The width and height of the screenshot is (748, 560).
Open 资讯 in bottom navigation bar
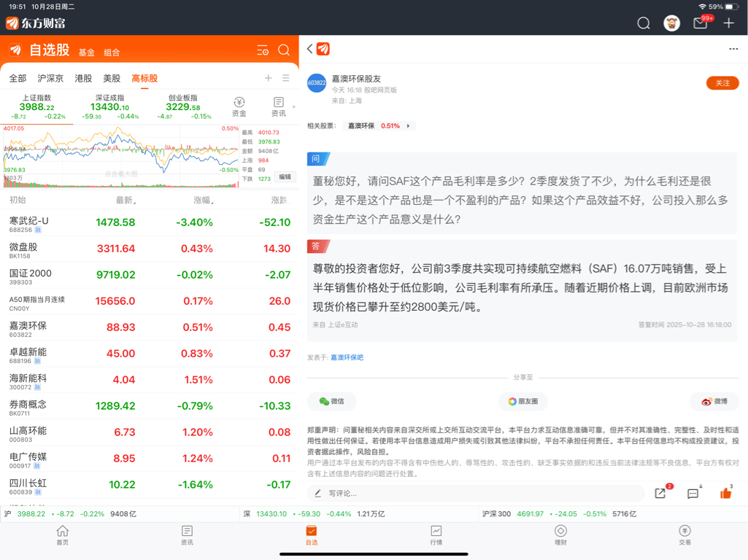(x=187, y=534)
